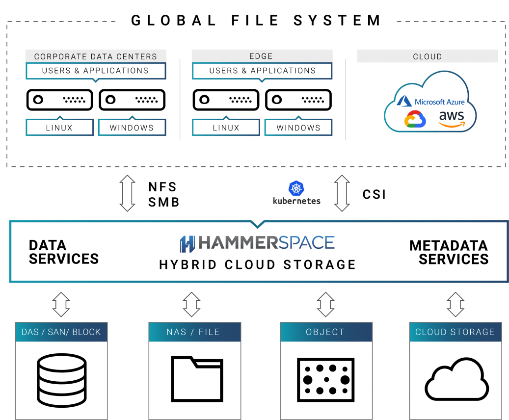Click the METADATA SERVICES text

[449, 253]
